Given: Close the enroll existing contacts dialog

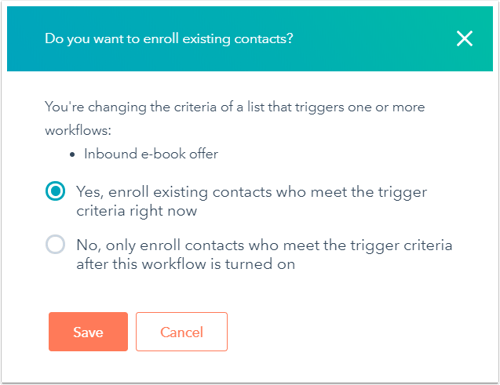Looking at the screenshot, I should [x=464, y=38].
